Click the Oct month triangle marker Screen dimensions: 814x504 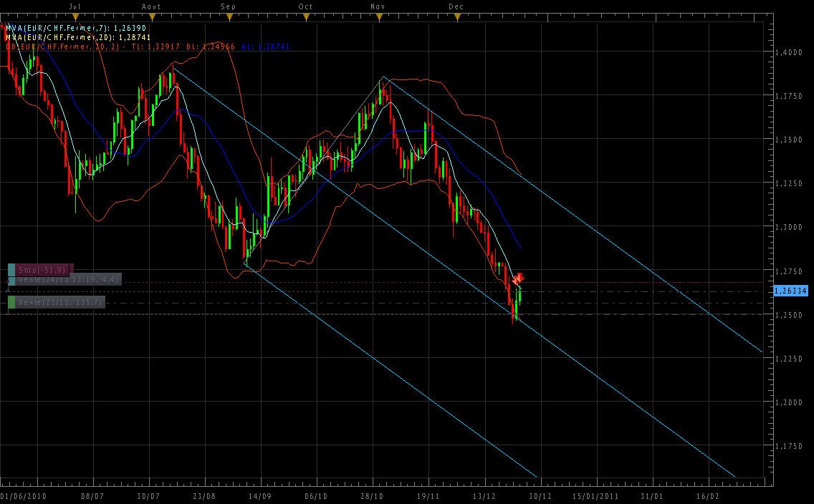click(x=306, y=15)
